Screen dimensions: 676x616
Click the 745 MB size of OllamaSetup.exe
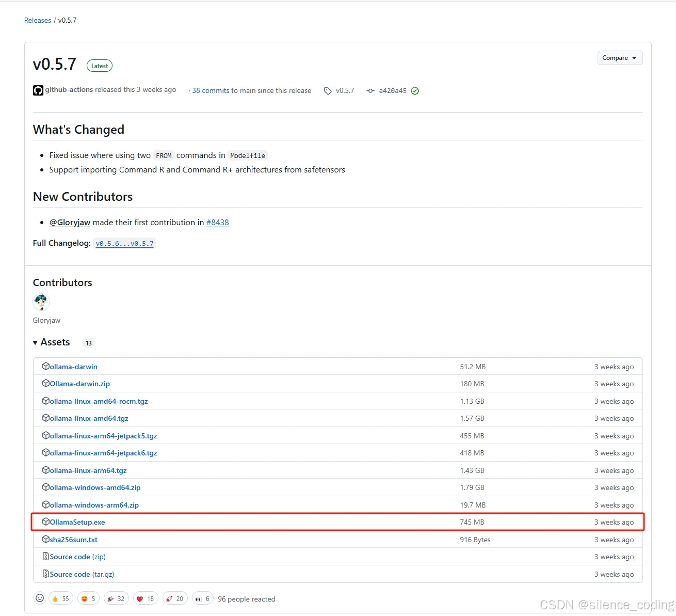[x=472, y=522]
